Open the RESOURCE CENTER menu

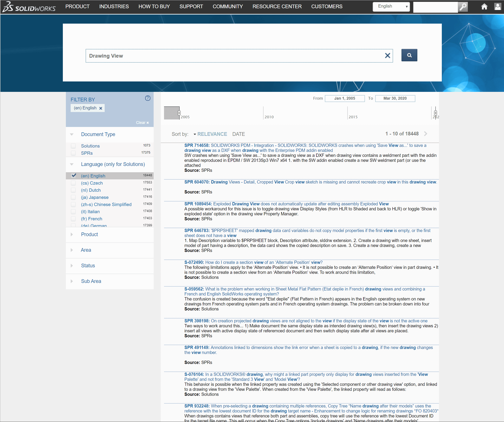[277, 6]
